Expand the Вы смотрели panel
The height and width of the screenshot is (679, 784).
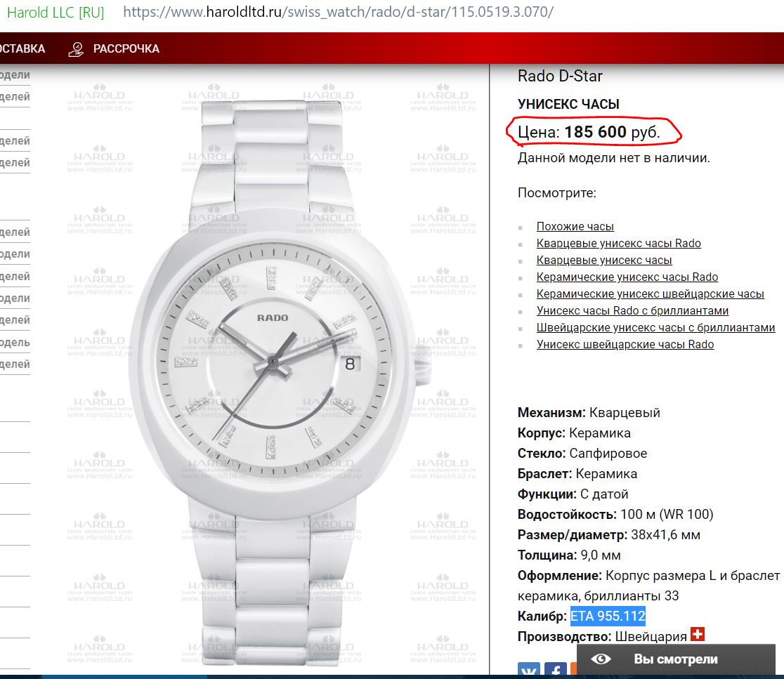(x=675, y=659)
